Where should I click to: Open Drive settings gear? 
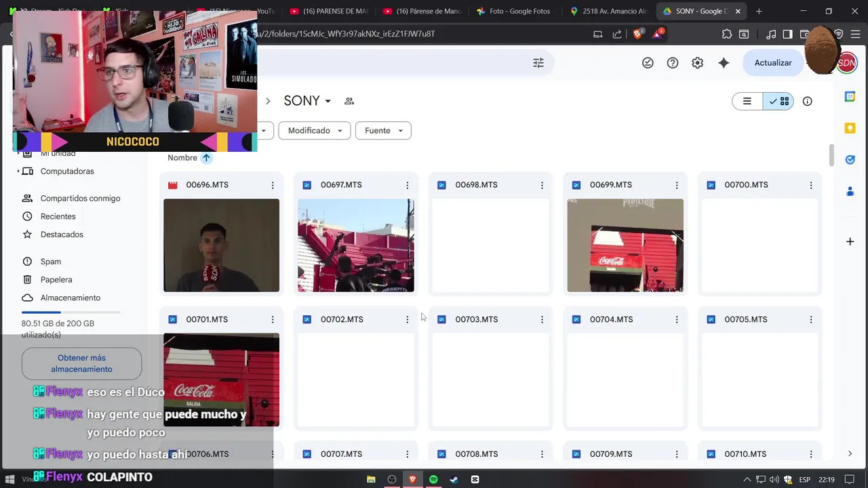coord(697,63)
